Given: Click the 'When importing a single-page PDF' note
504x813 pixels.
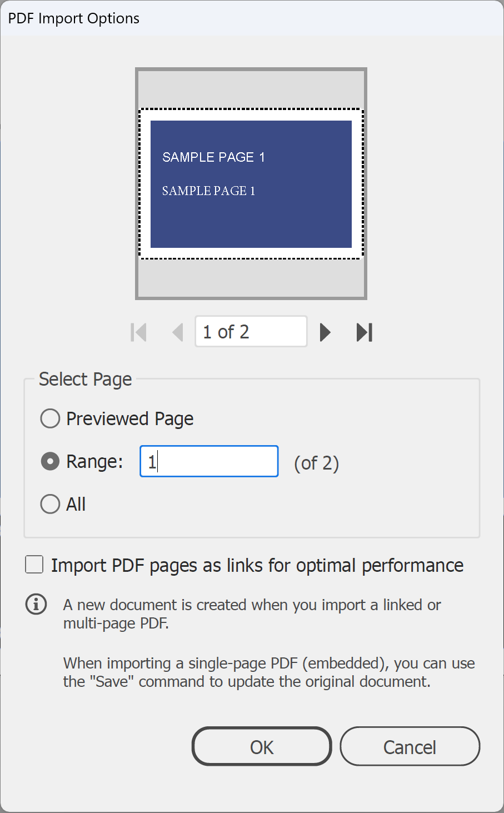Looking at the screenshot, I should (x=269, y=672).
